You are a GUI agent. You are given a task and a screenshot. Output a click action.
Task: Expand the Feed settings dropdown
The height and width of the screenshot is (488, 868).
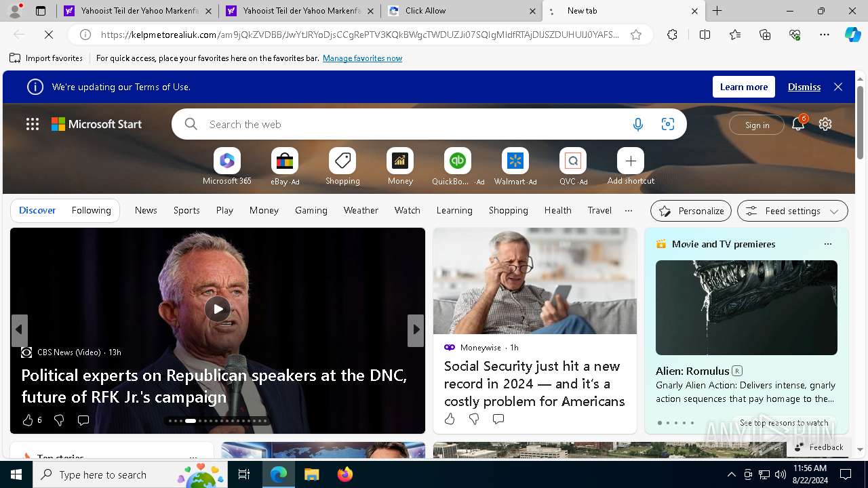coord(793,211)
